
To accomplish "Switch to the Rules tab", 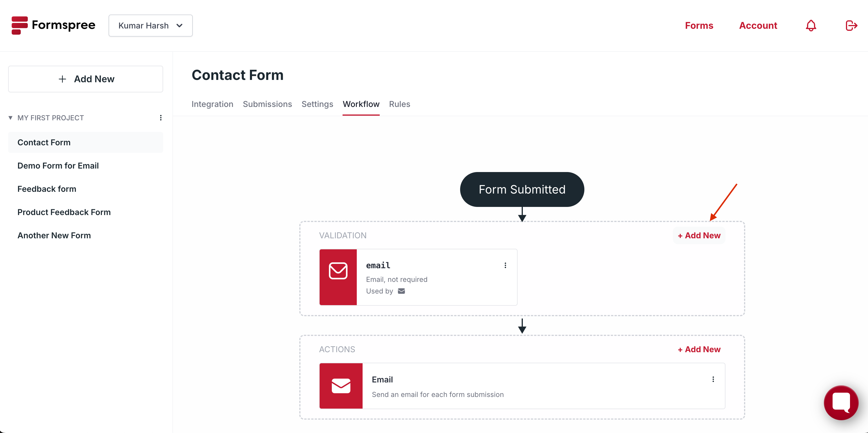I will click(399, 104).
